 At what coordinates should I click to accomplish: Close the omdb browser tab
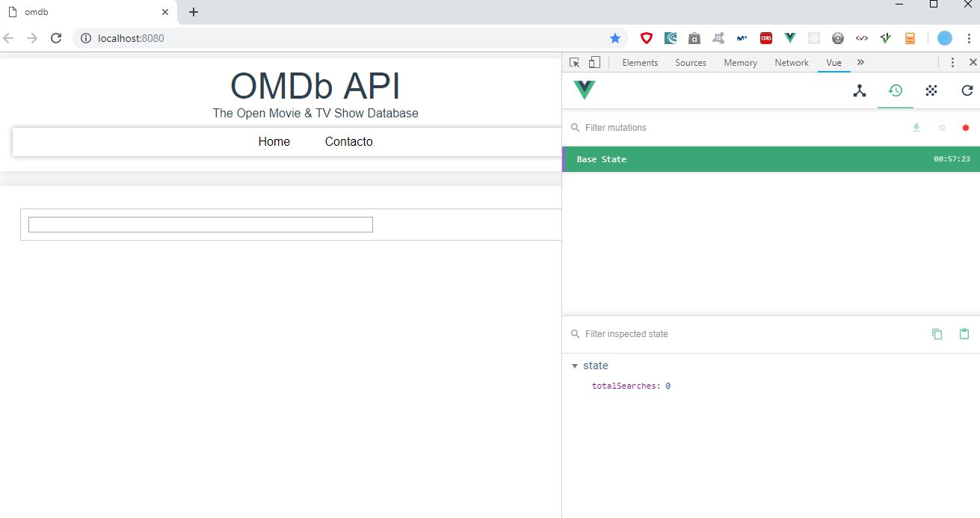[x=165, y=12]
